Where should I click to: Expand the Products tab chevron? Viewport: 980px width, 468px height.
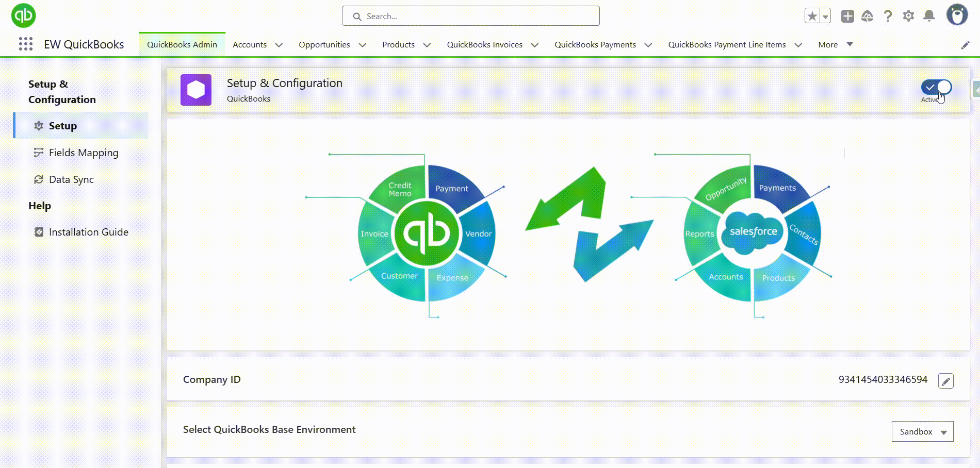[427, 45]
